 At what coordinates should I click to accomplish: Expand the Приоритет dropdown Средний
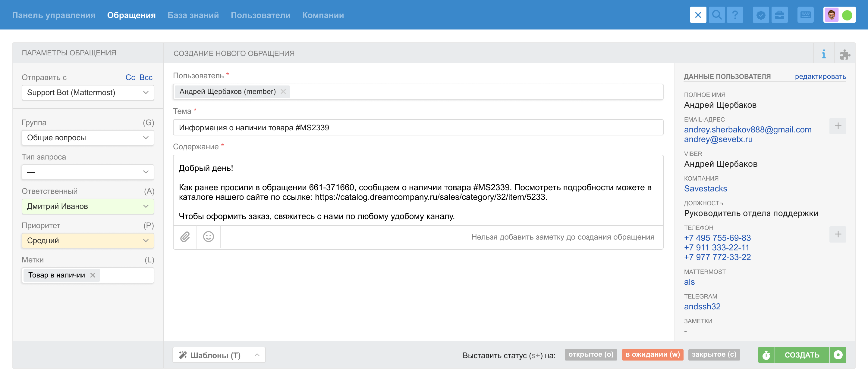click(x=88, y=241)
